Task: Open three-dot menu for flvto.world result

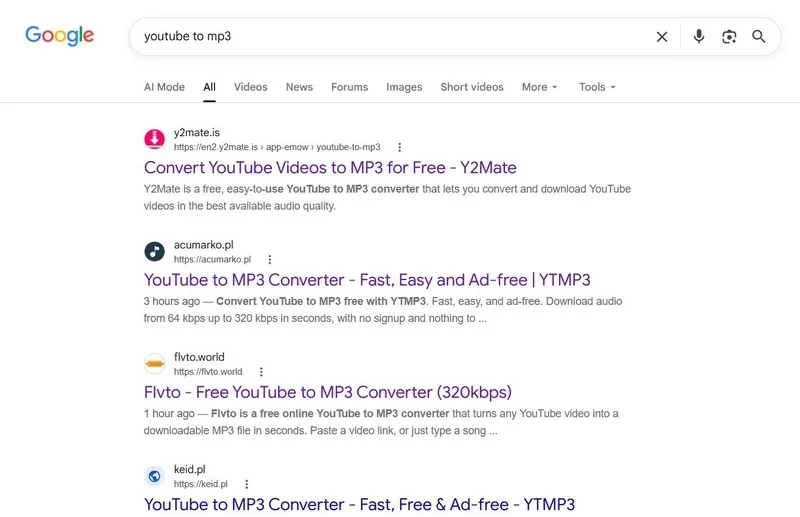Action: pos(261,372)
